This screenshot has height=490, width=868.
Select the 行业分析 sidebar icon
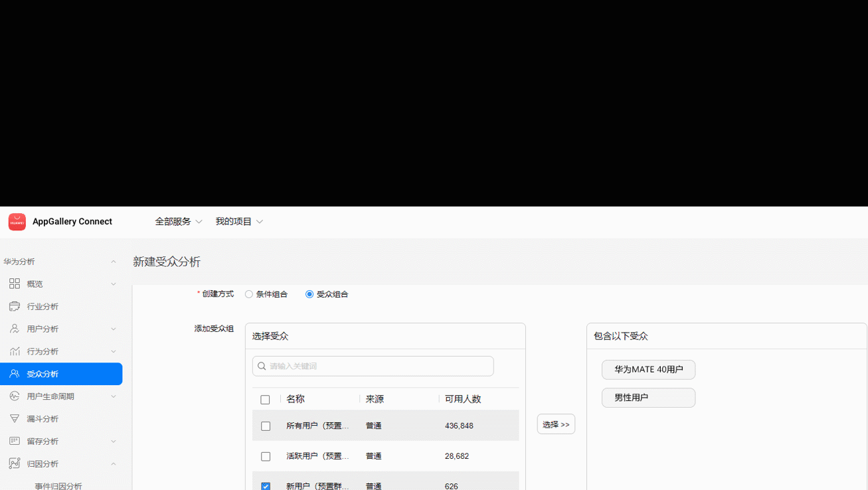(x=14, y=306)
